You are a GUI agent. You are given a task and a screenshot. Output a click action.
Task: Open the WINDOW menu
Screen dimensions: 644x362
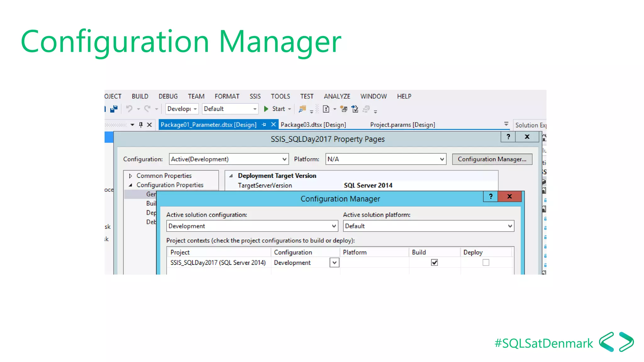pos(374,96)
